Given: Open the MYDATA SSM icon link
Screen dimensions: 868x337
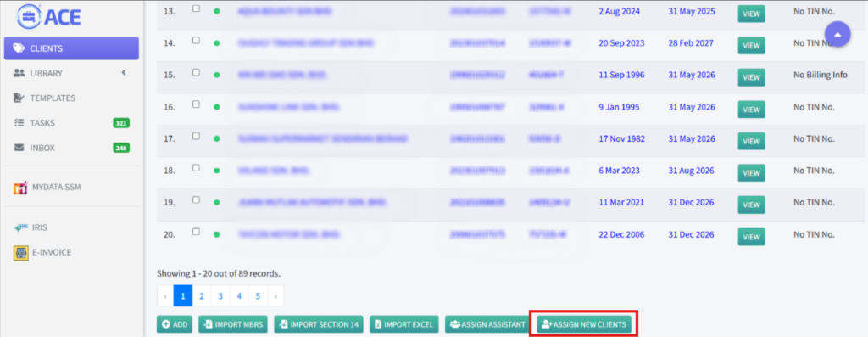Looking at the screenshot, I should (x=20, y=188).
